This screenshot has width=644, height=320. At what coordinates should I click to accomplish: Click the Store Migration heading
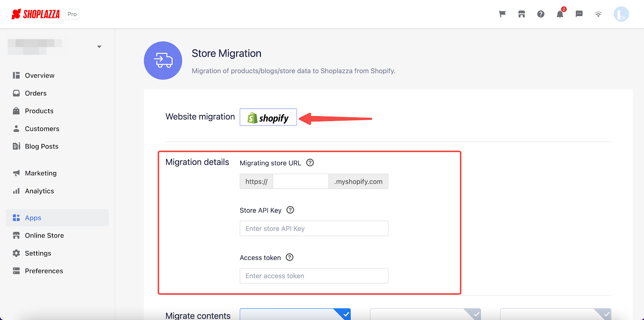(x=227, y=53)
